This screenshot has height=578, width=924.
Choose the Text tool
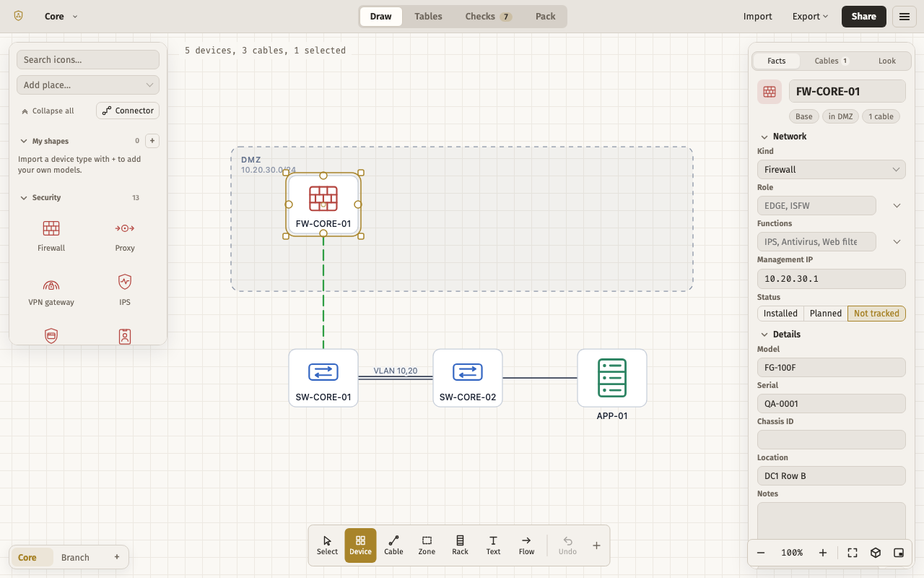493,545
